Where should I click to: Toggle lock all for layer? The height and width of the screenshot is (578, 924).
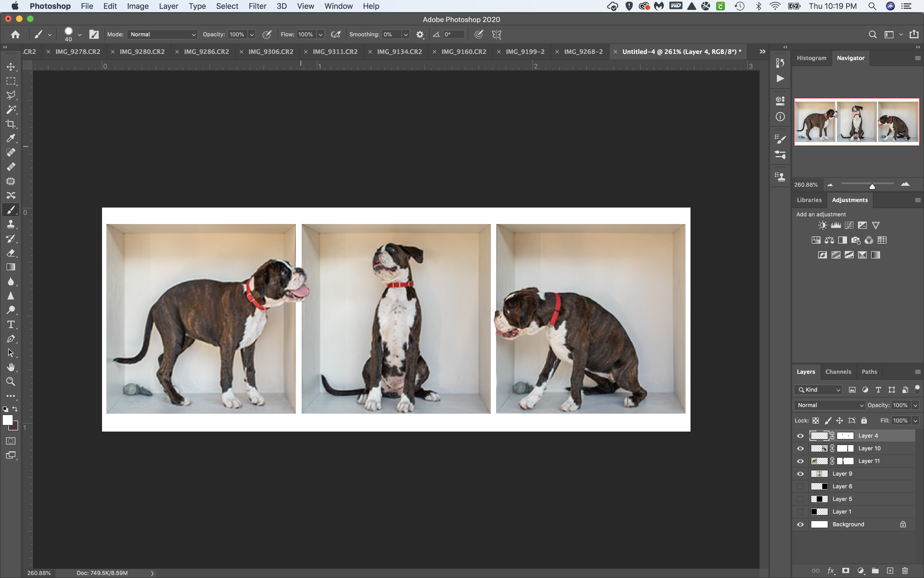[x=864, y=421]
